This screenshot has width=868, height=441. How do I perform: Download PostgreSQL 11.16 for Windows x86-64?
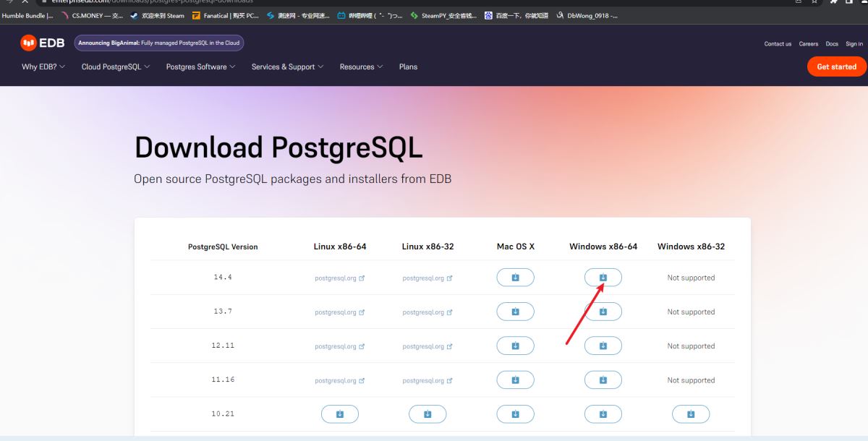click(x=603, y=380)
